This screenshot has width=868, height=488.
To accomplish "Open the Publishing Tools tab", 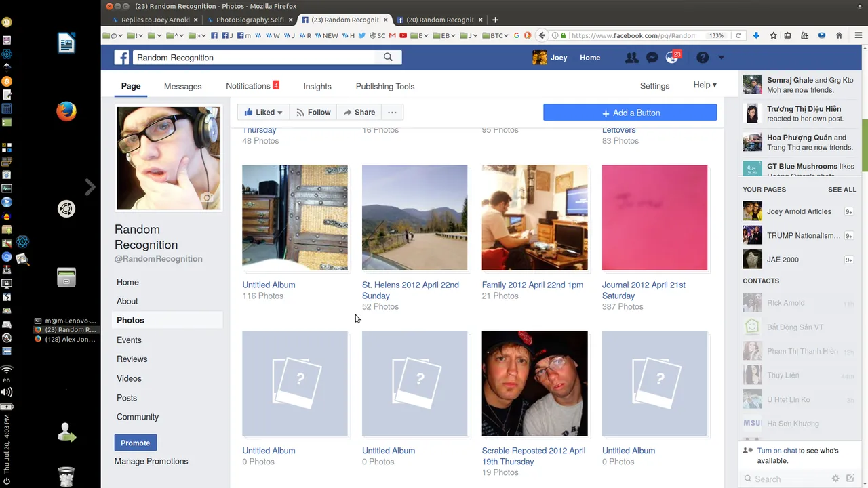I will tap(384, 87).
